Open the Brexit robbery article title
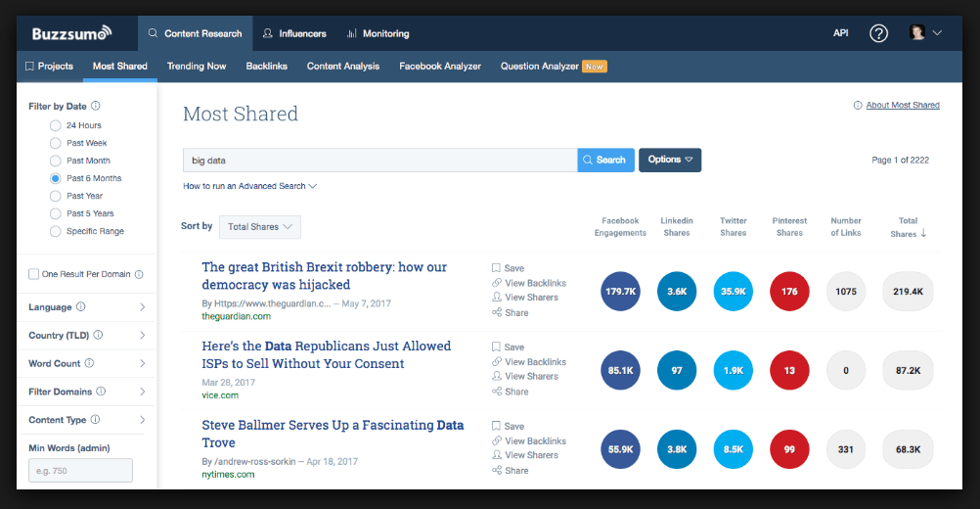The width and height of the screenshot is (980, 509). click(x=325, y=276)
